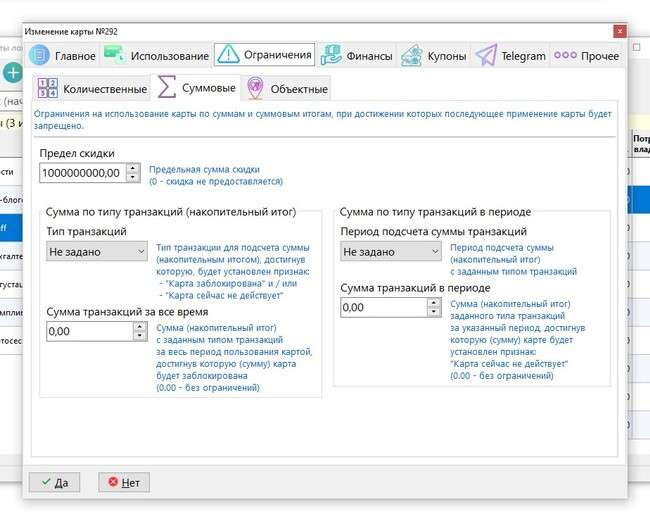Click the Сумма транзакций в периоде field
This screenshot has width=650, height=514.
[383, 308]
